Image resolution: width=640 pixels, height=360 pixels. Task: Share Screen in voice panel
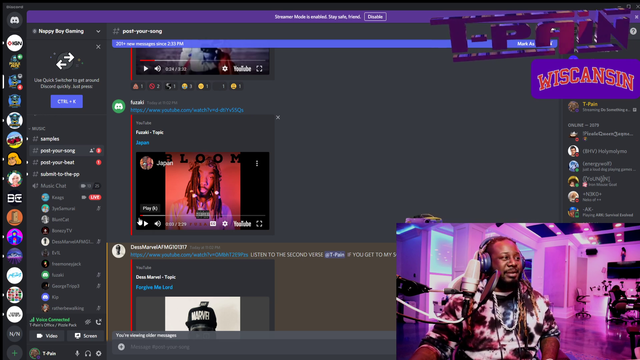(x=86, y=336)
